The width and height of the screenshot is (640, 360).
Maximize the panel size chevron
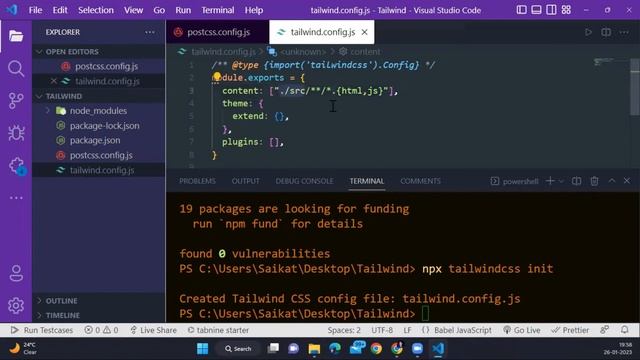click(x=612, y=180)
